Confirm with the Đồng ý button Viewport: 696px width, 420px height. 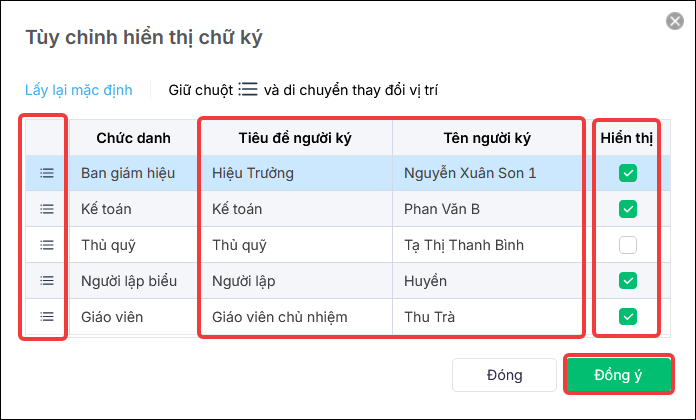tap(618, 375)
